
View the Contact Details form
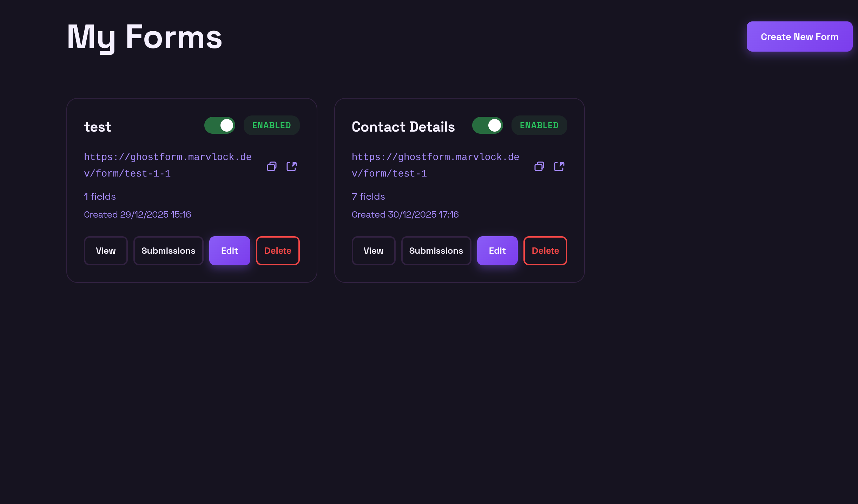click(373, 251)
